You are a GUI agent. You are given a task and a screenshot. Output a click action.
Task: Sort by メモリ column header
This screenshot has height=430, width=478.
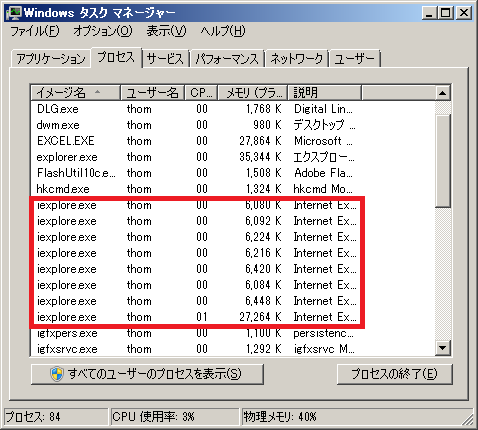pos(252,93)
